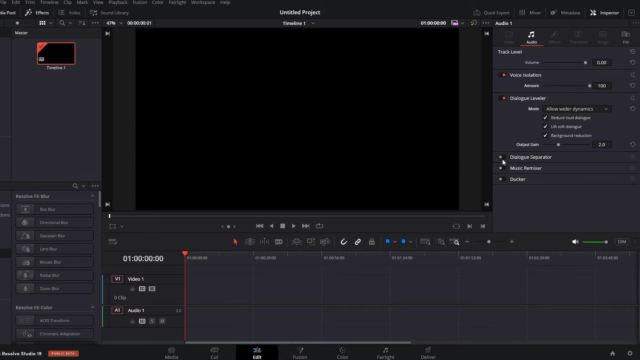640x360 pixels.
Task: Open the Playback menu
Action: tap(118, 2)
